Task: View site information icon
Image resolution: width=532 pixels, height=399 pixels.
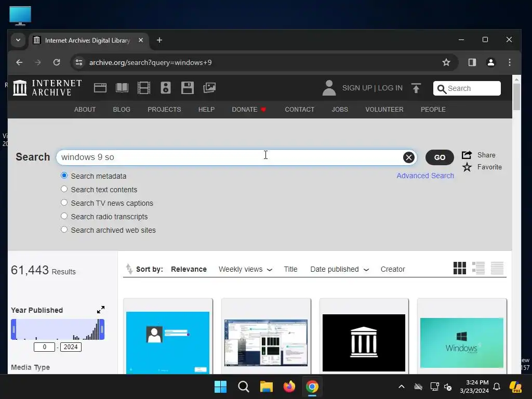Action: (x=79, y=62)
